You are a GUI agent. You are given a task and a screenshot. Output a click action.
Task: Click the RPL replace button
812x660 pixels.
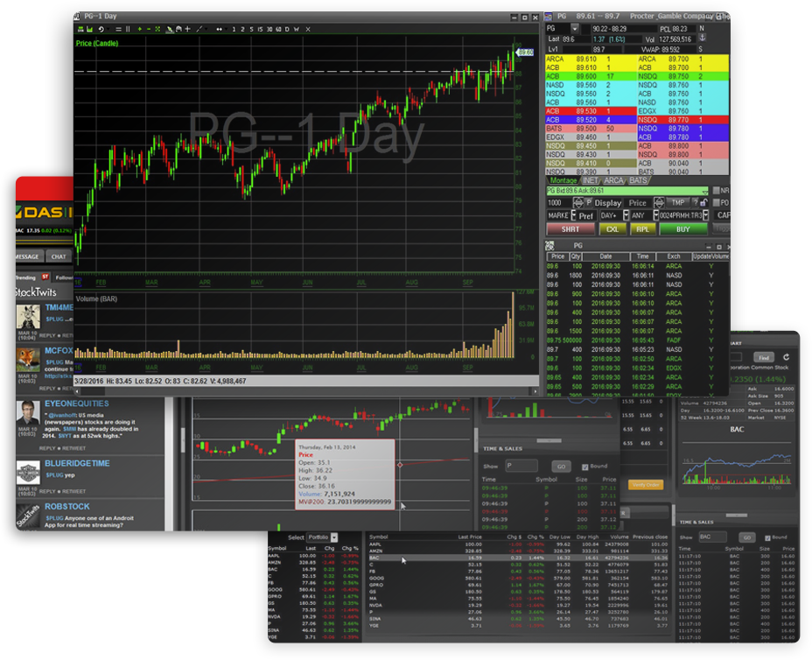pos(642,229)
